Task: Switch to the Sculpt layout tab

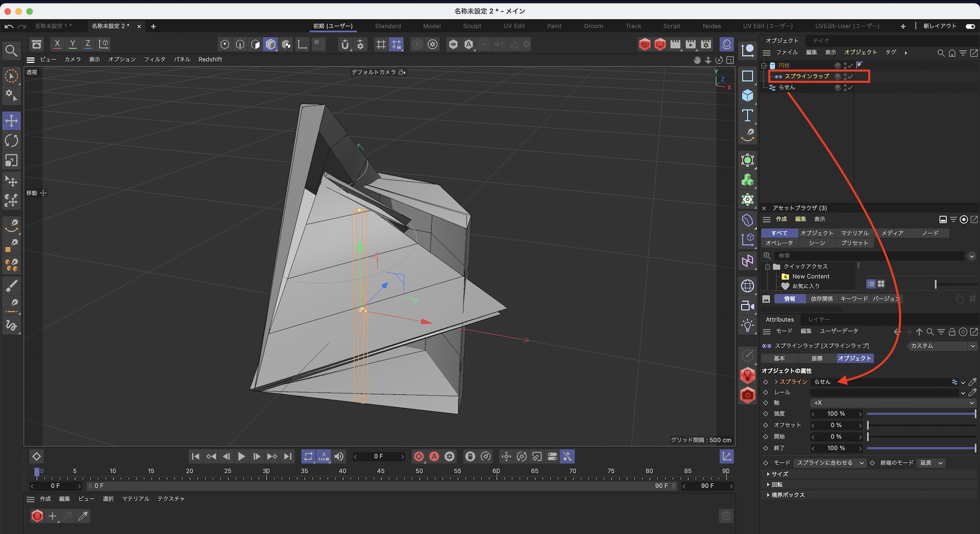Action: pyautogui.click(x=472, y=26)
